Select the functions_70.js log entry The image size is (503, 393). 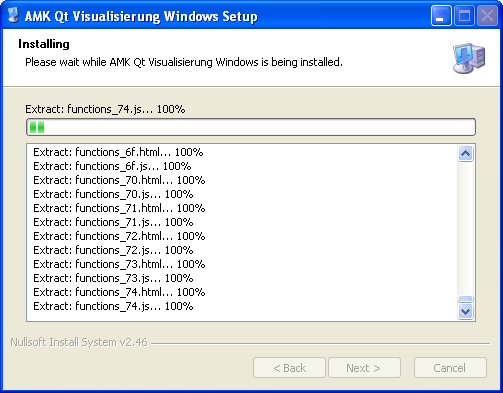[113, 194]
